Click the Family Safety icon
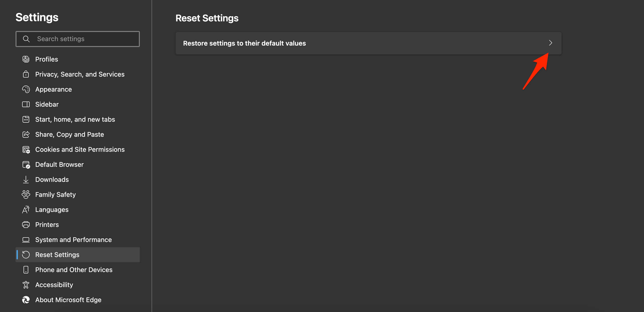 click(26, 194)
